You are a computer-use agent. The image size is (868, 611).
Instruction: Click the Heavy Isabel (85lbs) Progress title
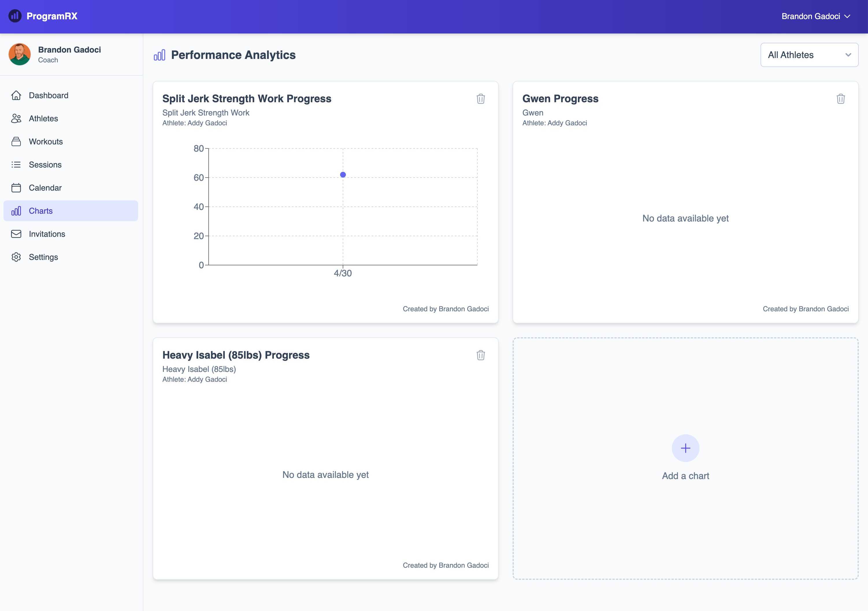[236, 355]
